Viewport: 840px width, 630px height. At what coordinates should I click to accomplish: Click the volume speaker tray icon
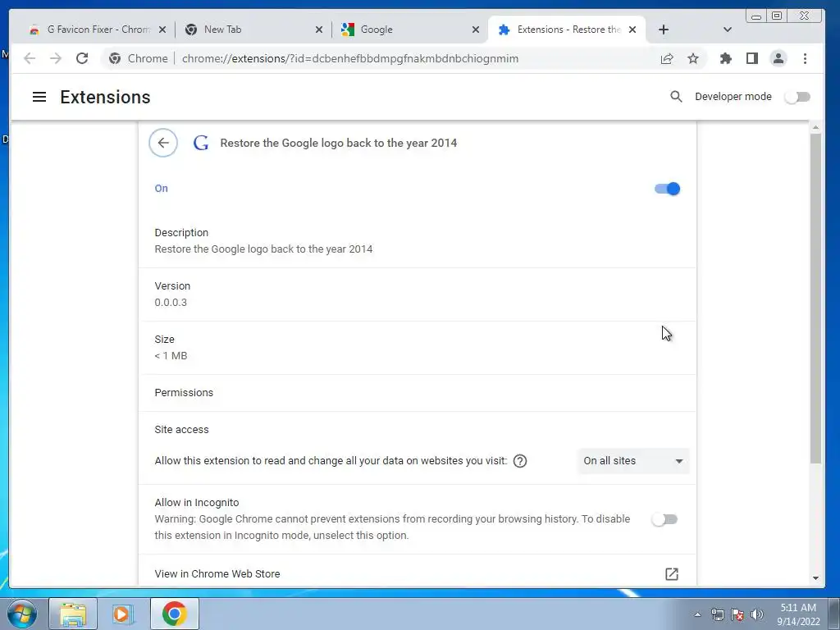coord(757,614)
